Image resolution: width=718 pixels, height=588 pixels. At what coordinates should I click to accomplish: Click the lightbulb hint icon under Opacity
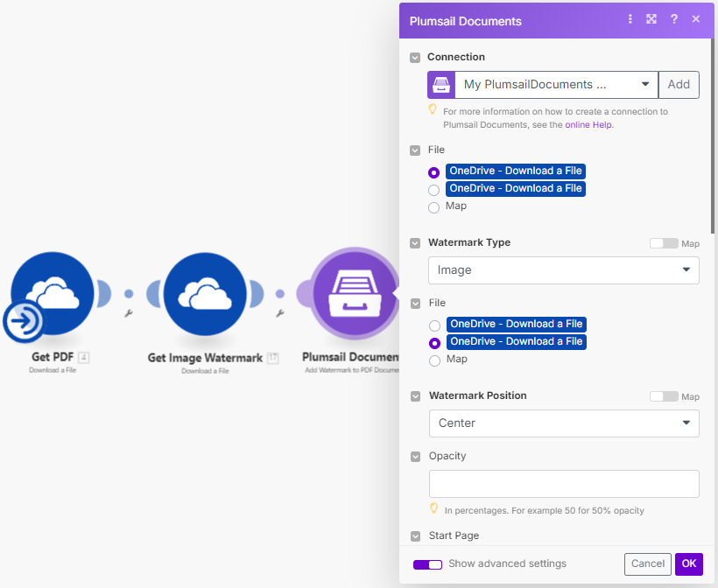point(433,507)
